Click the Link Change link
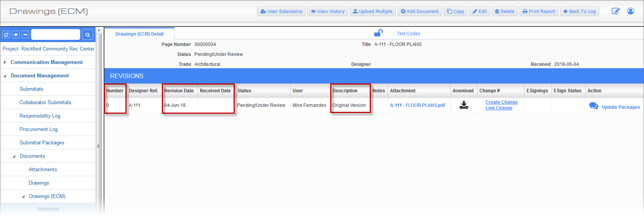Screen dimensions: 644x216 (499, 108)
